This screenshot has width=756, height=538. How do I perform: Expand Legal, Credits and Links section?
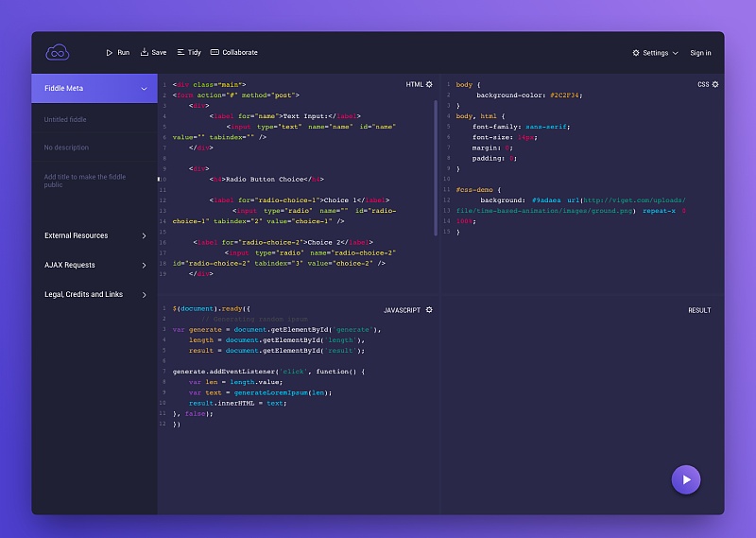pos(94,294)
